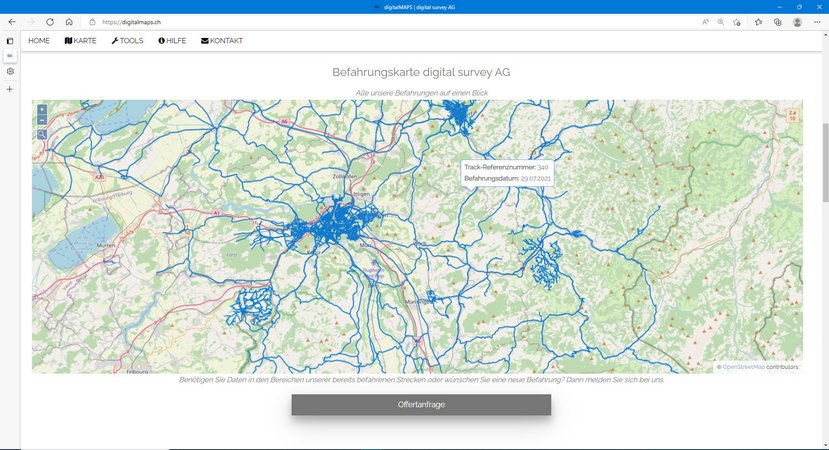829x450 pixels.
Task: Refresh the page with reload icon
Action: (49, 21)
